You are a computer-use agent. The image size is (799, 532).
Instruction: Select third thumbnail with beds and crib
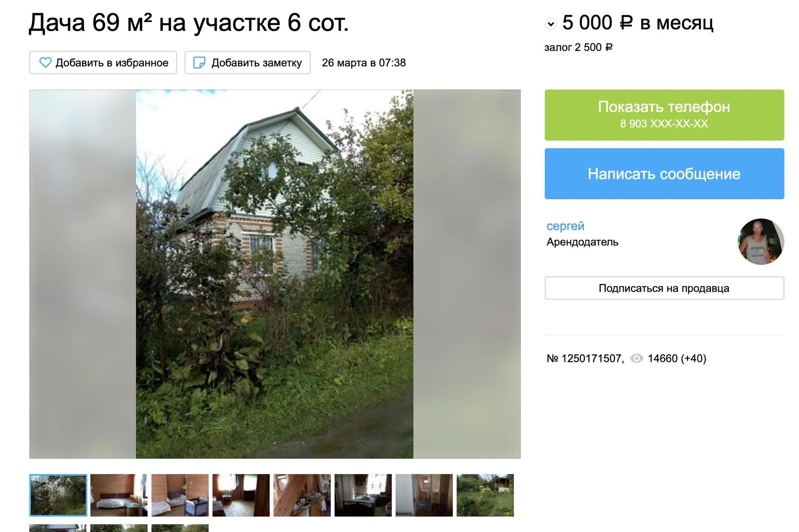(x=180, y=495)
